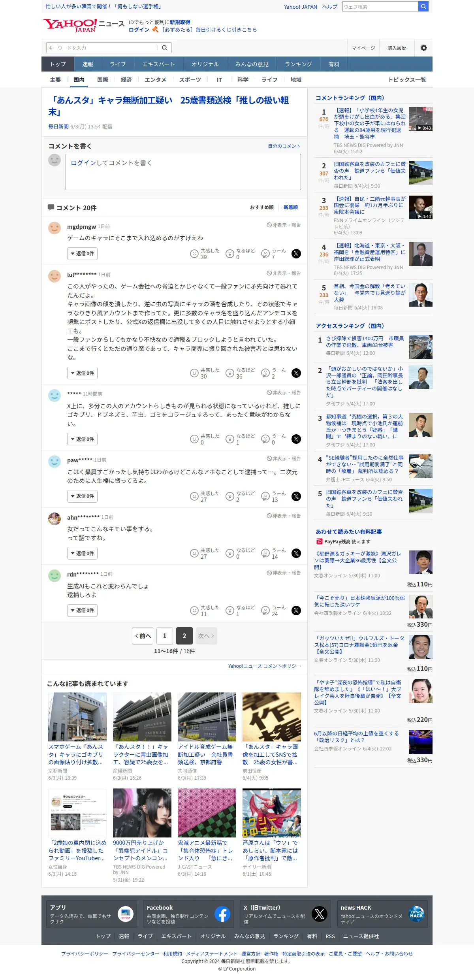This screenshot has height=980, width=474.
Task: Click なるほど icon on the 11時間前 comment
Action: point(230,439)
